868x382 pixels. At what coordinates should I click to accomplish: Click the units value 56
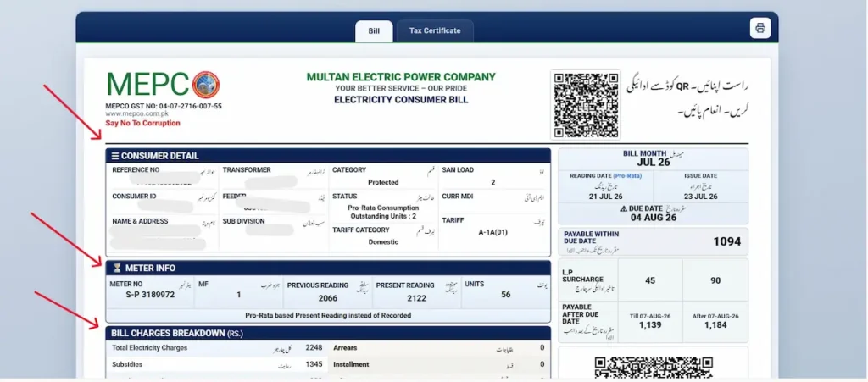pos(506,295)
